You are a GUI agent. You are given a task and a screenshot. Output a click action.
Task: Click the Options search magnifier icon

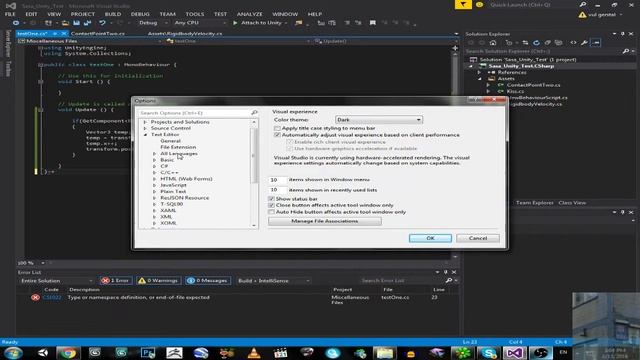[x=254, y=113]
